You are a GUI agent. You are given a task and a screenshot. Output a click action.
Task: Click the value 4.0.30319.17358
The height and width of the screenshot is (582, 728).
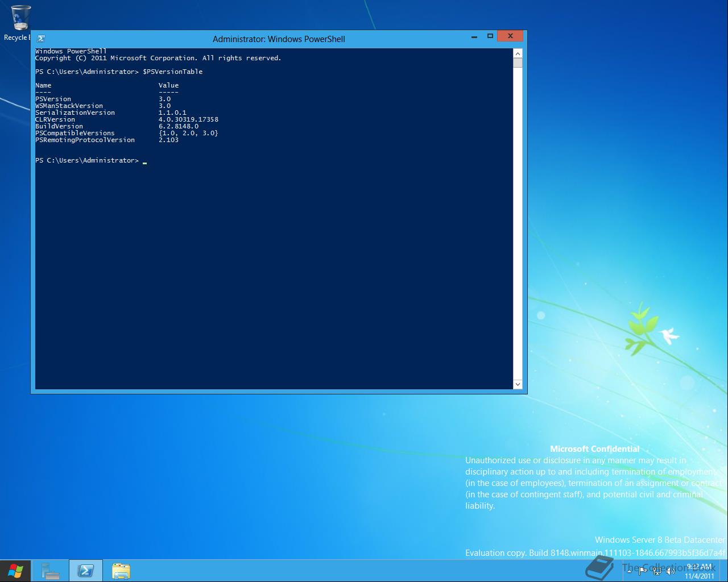[x=188, y=119]
